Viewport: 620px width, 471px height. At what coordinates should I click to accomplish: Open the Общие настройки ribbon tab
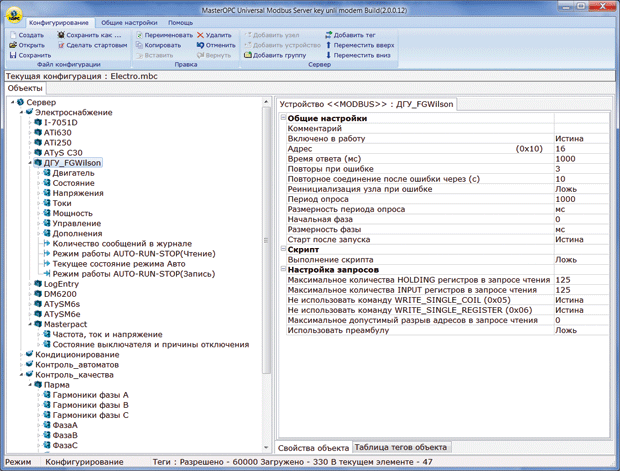click(129, 23)
